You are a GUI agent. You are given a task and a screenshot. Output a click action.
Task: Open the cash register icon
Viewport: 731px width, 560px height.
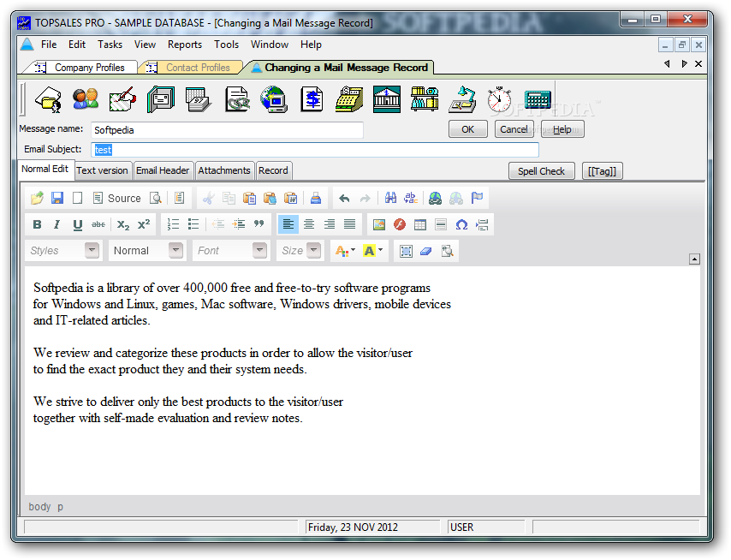349,99
